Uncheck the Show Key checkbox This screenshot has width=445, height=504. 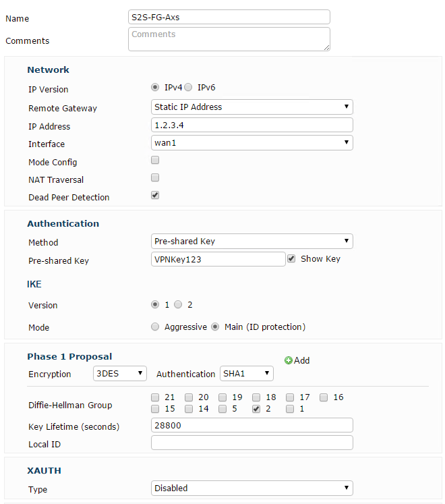tap(291, 259)
